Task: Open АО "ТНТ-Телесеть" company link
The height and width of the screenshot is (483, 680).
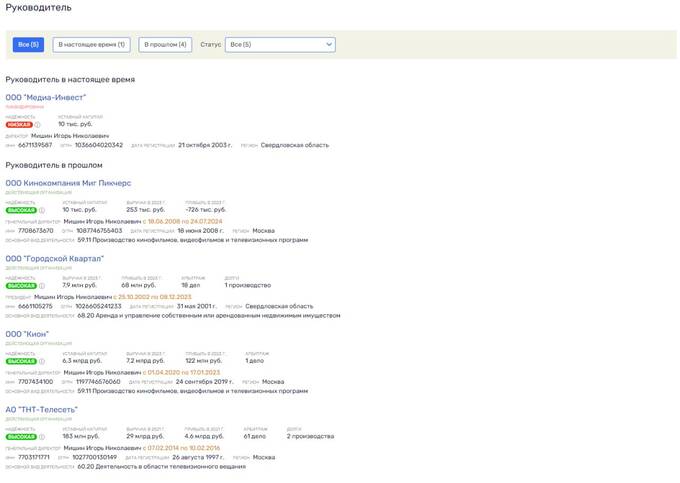Action: [x=41, y=410]
